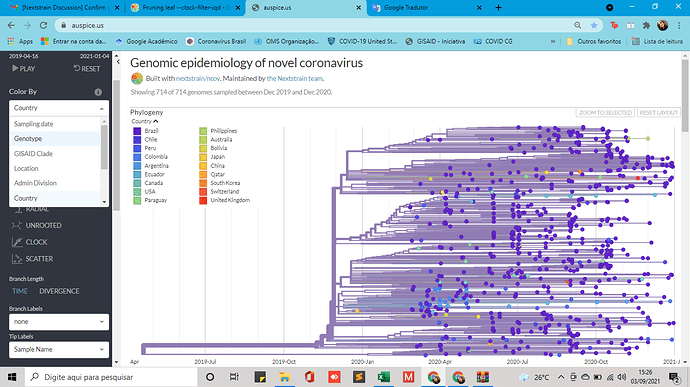Expand hidden bookmarks chevron
The width and height of the screenshot is (690, 387).
[x=553, y=41]
